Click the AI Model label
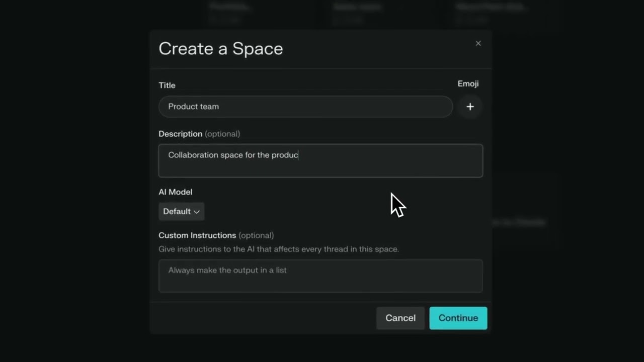The image size is (644, 362). point(175,192)
